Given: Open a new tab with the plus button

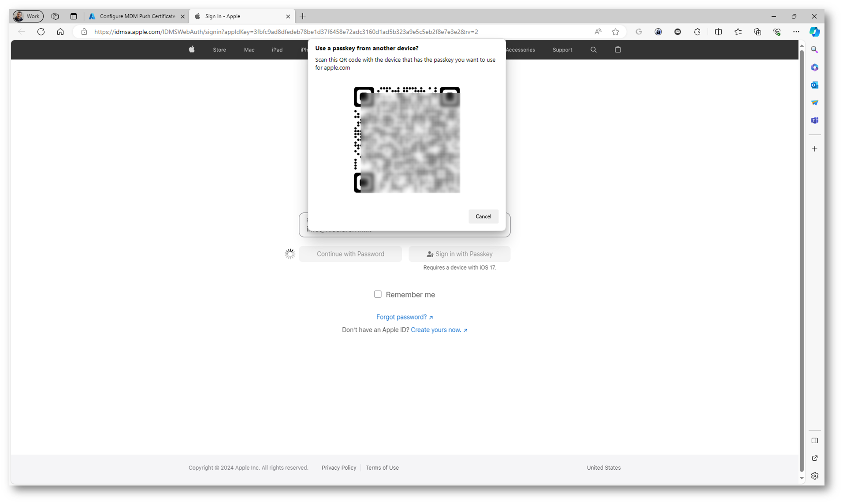Looking at the screenshot, I should (303, 16).
